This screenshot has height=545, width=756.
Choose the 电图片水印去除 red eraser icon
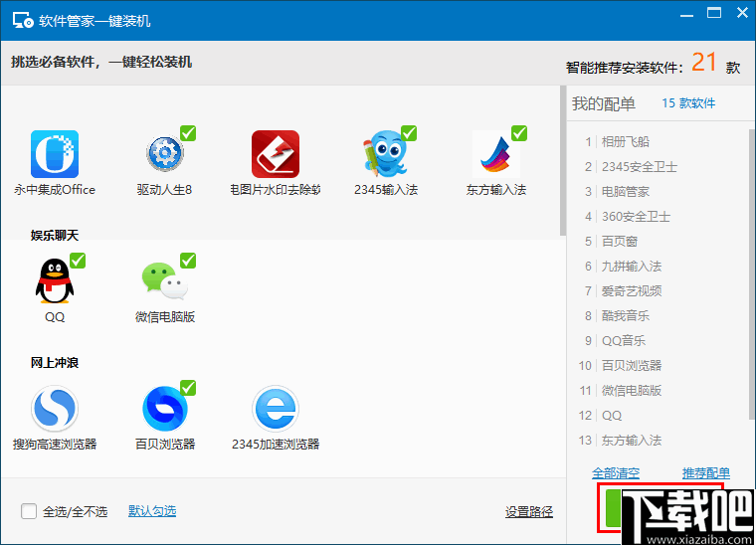(x=276, y=154)
